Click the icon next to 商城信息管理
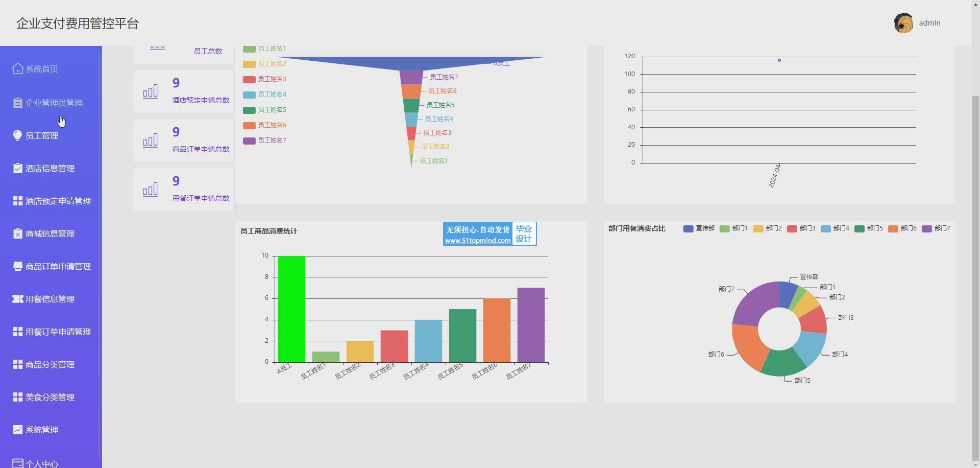This screenshot has height=468, width=980. pyautogui.click(x=18, y=233)
